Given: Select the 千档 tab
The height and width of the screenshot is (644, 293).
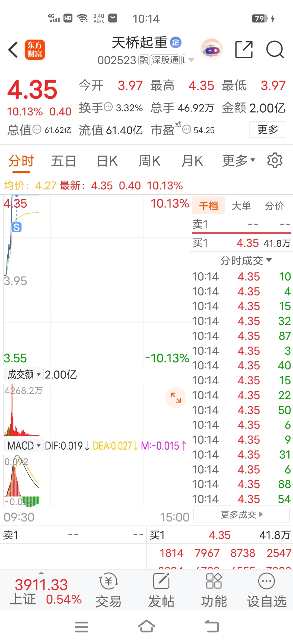Looking at the screenshot, I should (209, 206).
